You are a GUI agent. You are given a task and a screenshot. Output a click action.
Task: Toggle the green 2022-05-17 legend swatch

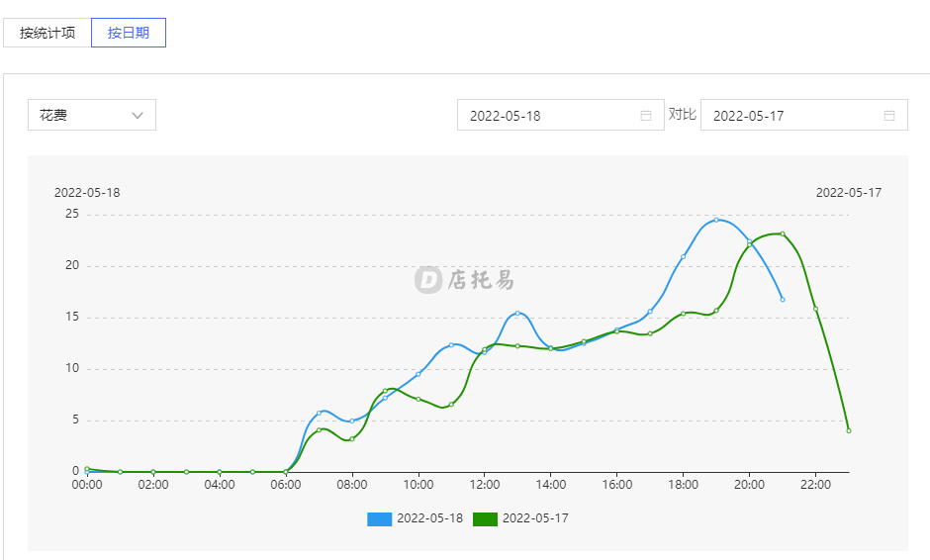coord(485,519)
